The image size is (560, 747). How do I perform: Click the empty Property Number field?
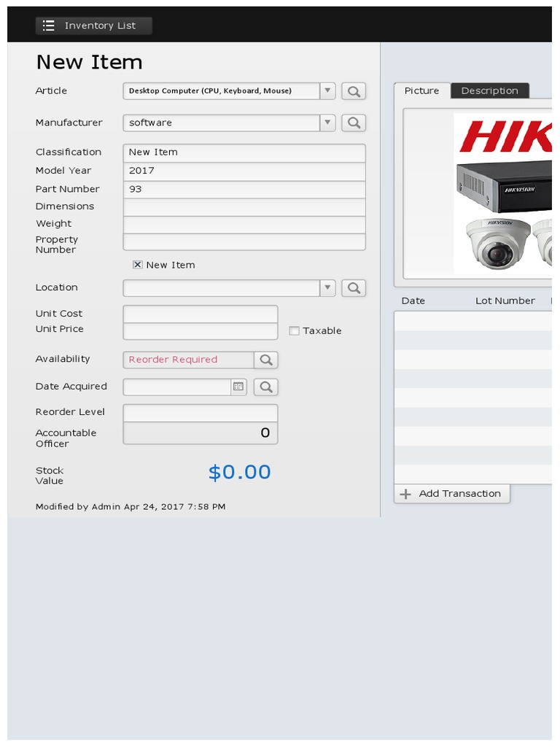click(x=244, y=241)
